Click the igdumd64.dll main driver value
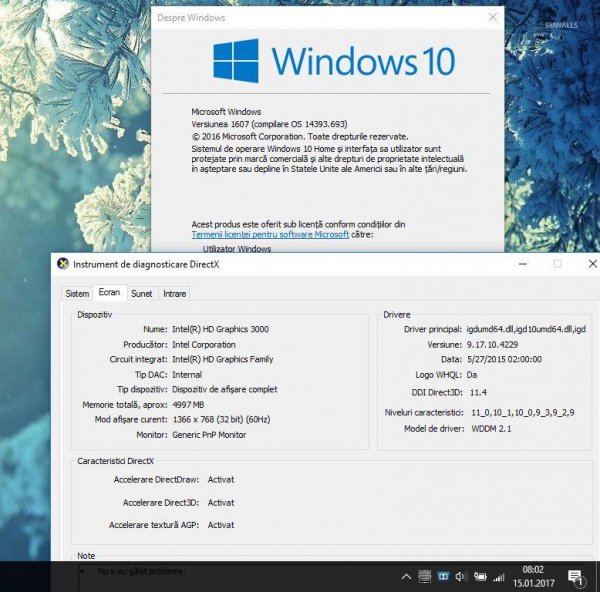This screenshot has height=592, width=600. (526, 329)
